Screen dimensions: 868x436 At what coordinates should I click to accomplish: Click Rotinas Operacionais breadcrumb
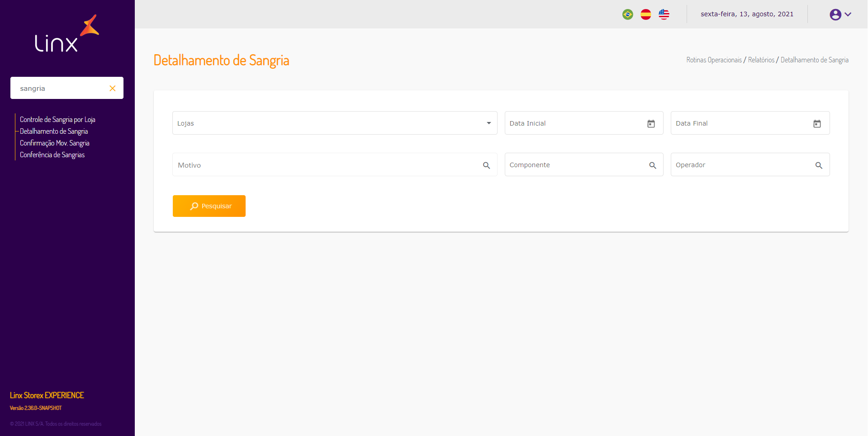click(714, 60)
